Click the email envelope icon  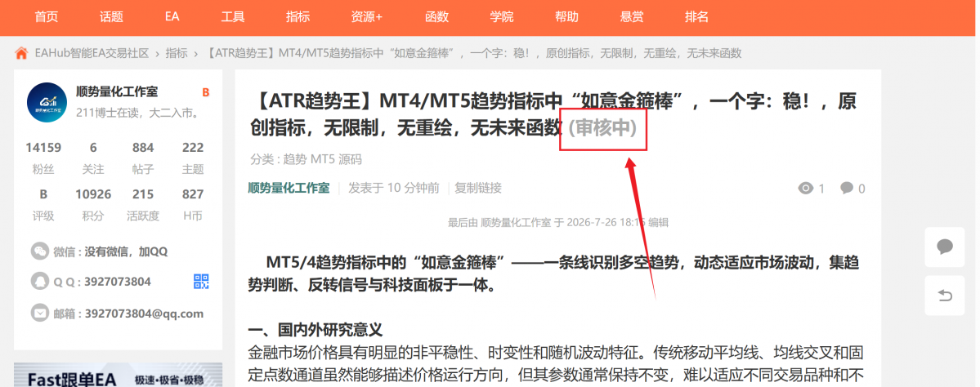click(40, 313)
